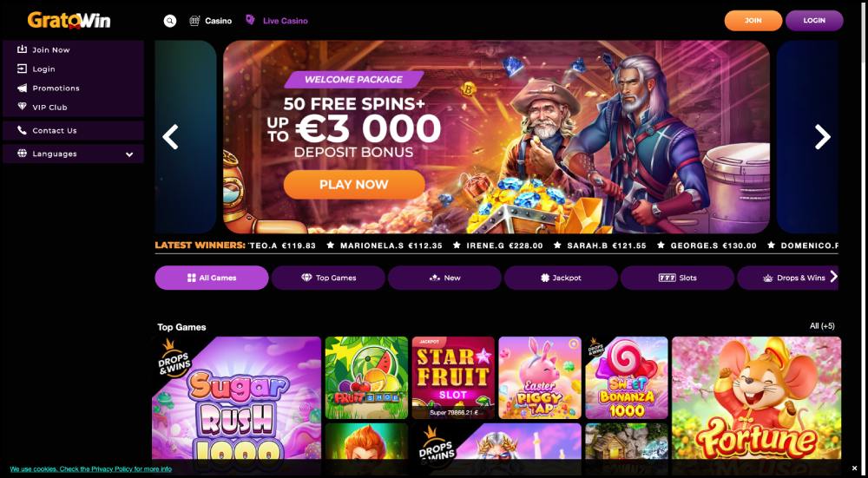Expand more game categories arrow
This screenshot has height=478, width=868.
833,277
